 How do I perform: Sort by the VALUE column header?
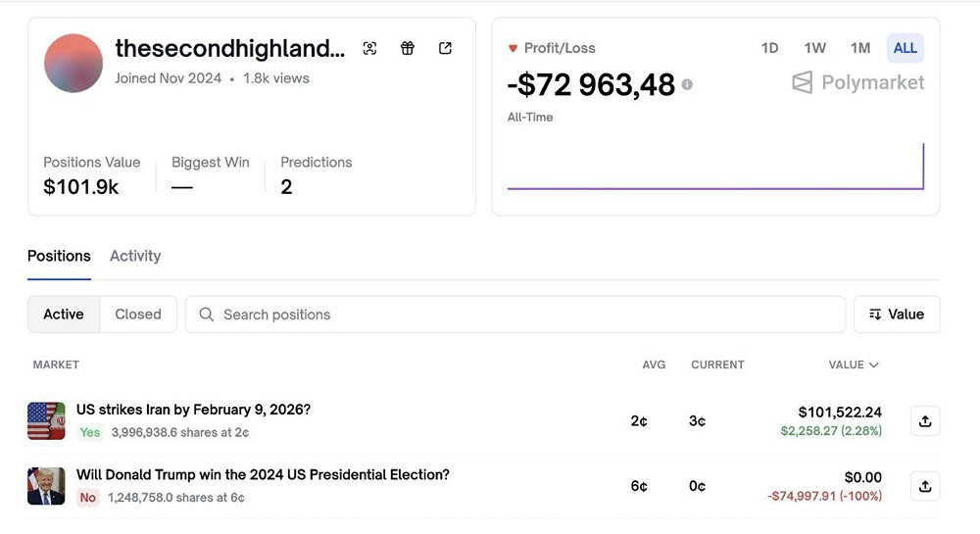coord(853,364)
